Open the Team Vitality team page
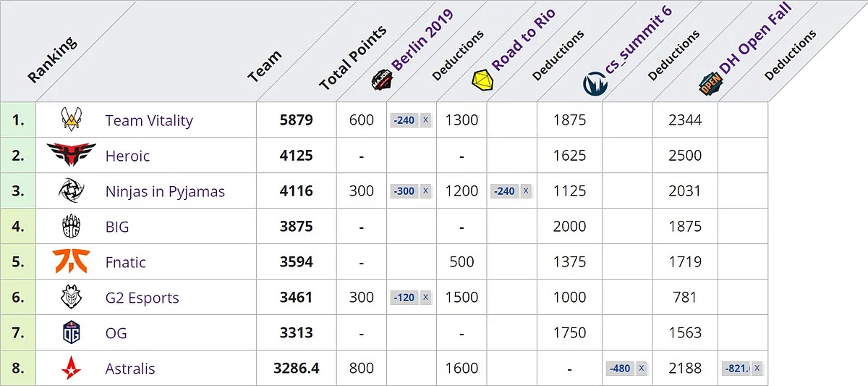This screenshot has width=868, height=386. 149,120
